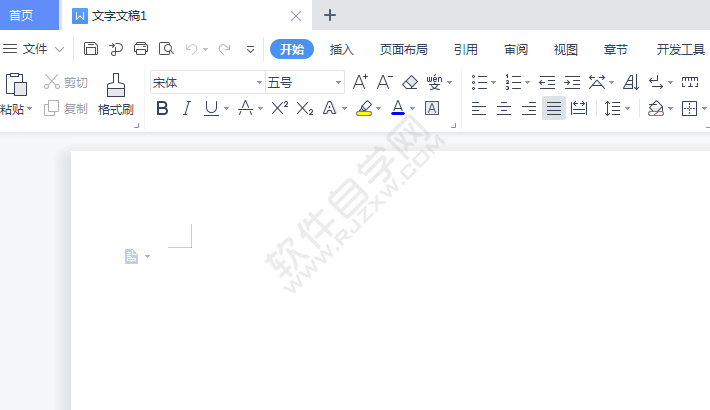Click the Decrease Indent icon
This screenshot has height=410, width=710.
547,82
